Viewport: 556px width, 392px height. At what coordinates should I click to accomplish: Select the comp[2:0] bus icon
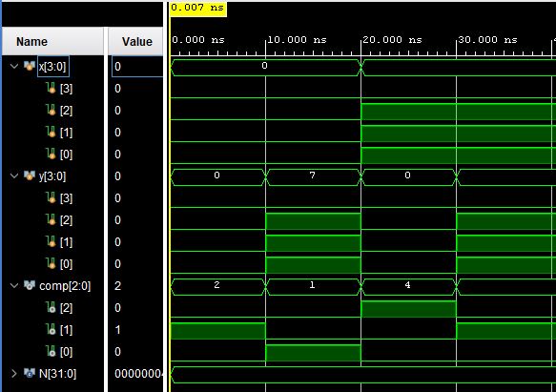pos(30,285)
